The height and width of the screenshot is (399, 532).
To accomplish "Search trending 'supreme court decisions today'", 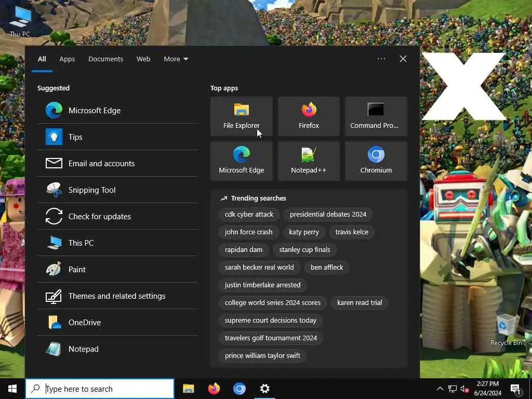I will pos(270,320).
